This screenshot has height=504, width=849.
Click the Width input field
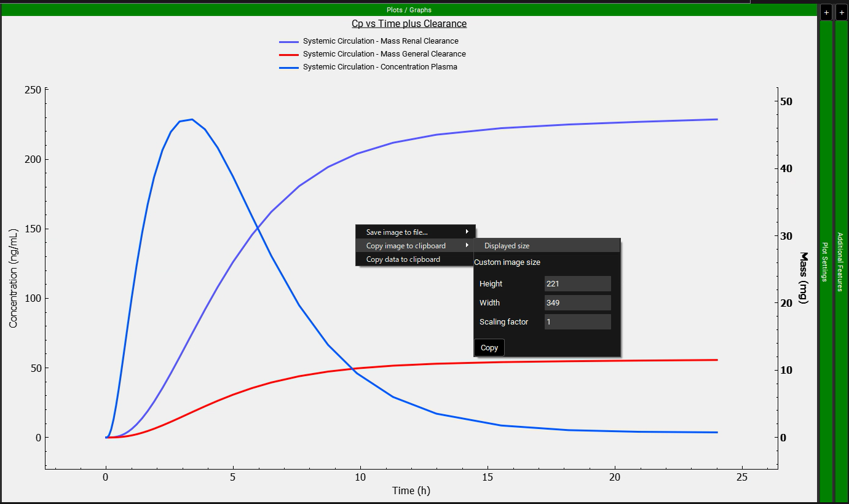(577, 303)
